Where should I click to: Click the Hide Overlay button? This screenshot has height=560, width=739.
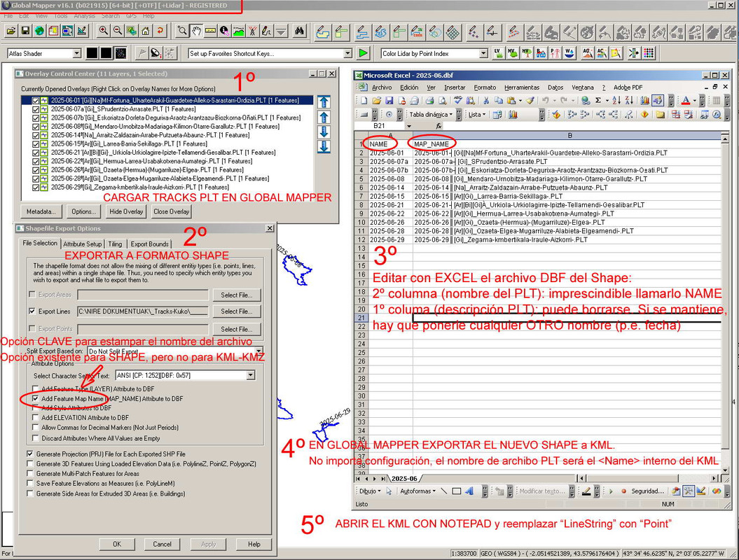126,211
